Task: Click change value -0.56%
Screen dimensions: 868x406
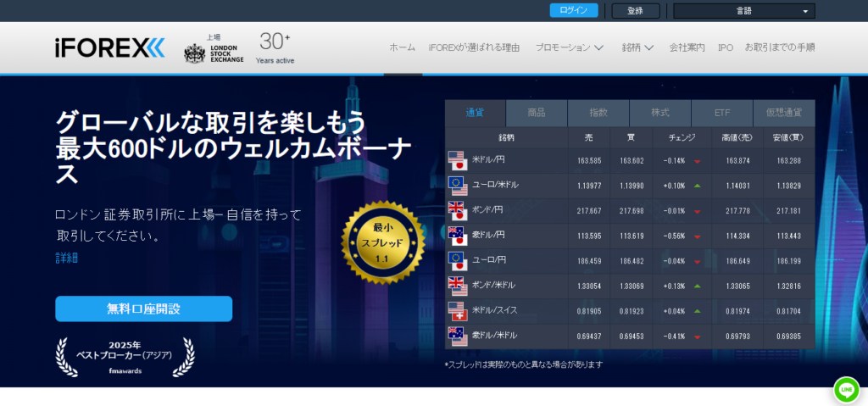Action: (674, 236)
